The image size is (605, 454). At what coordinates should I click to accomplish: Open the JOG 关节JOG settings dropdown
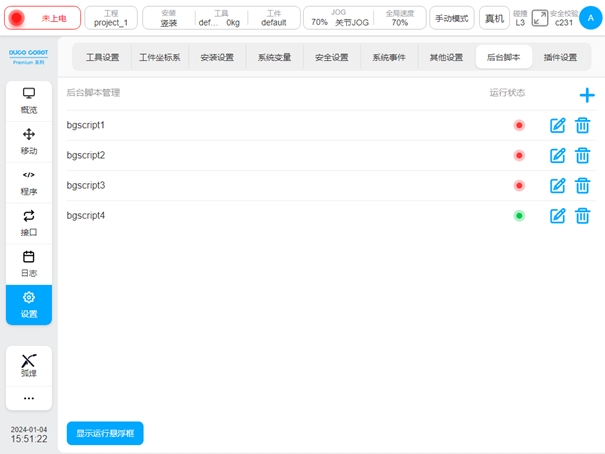[x=339, y=18]
